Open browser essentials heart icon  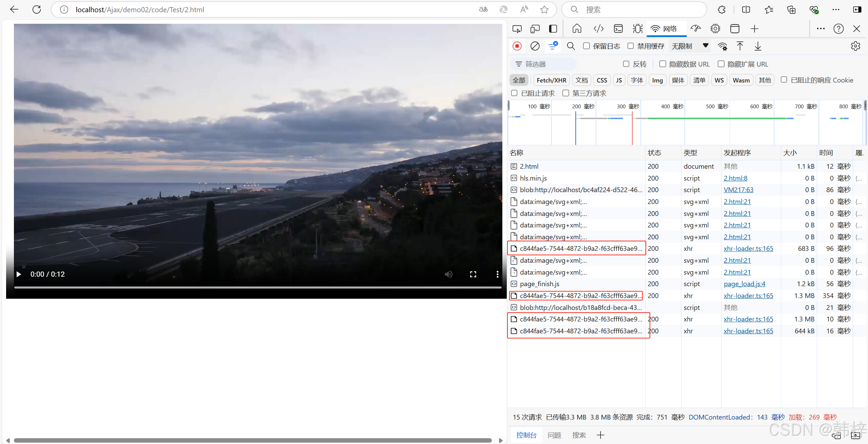click(814, 10)
